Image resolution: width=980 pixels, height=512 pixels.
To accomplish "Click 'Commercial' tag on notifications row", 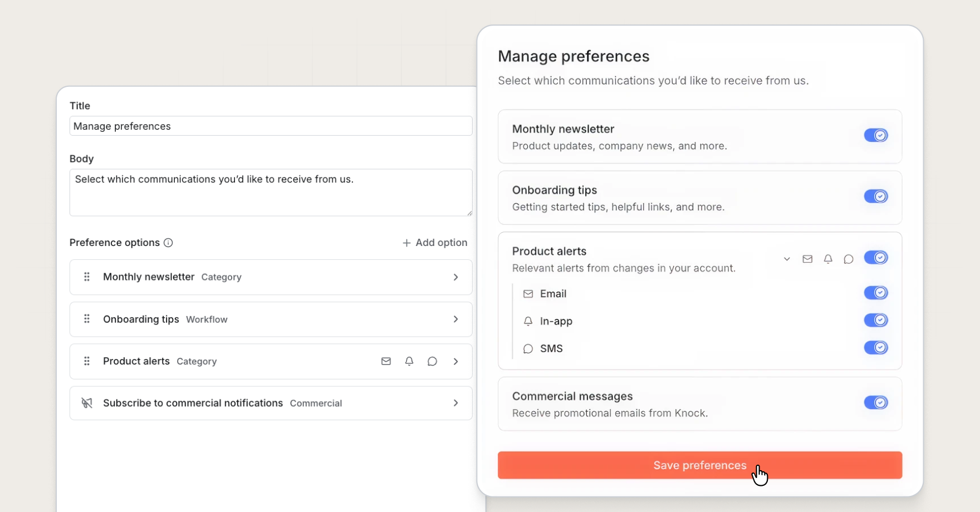I will (316, 403).
